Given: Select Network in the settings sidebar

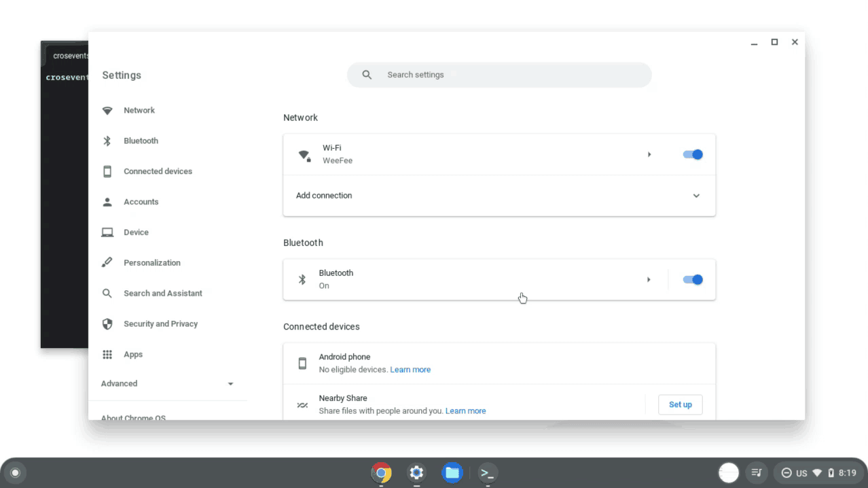Looking at the screenshot, I should click(x=139, y=110).
